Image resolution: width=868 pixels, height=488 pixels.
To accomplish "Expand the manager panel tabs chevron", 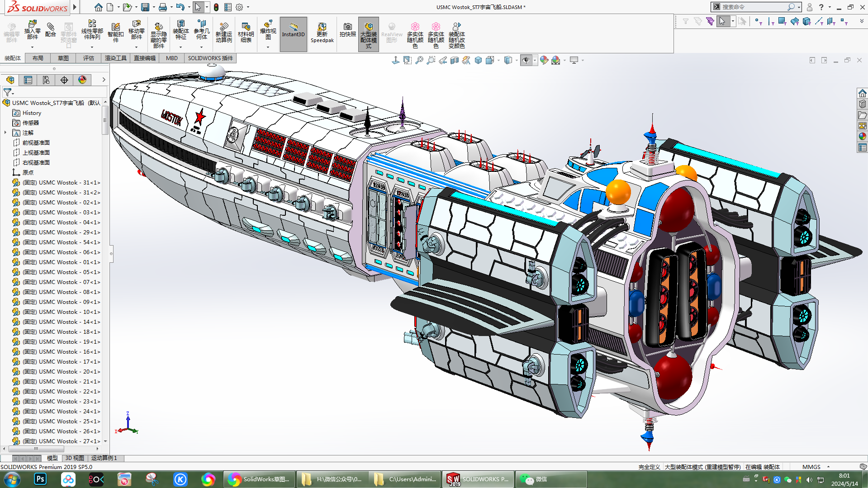I will (104, 80).
